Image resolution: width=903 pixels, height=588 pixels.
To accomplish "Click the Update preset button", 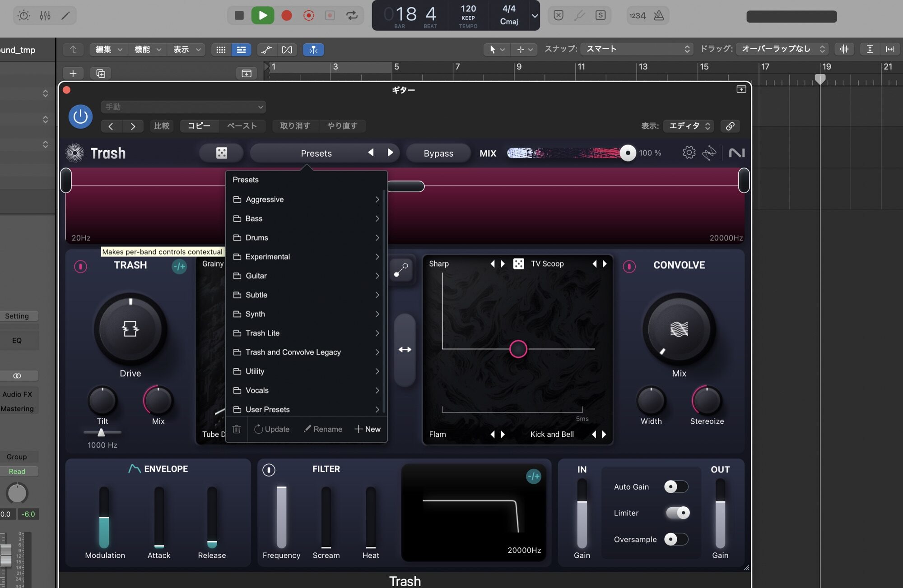I will 272,429.
